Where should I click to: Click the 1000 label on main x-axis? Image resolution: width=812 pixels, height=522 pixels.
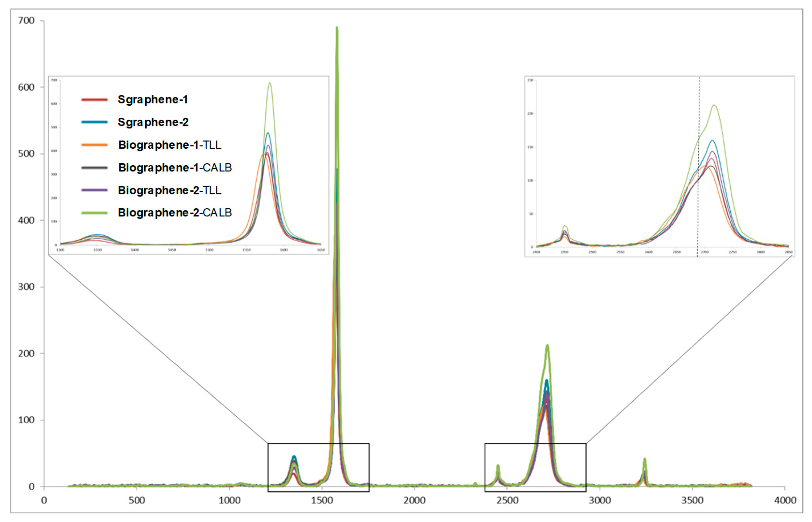pyautogui.click(x=229, y=500)
